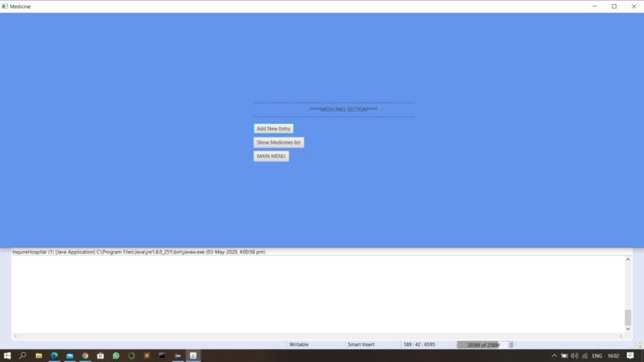Click the battery status tray icon

coord(564,356)
